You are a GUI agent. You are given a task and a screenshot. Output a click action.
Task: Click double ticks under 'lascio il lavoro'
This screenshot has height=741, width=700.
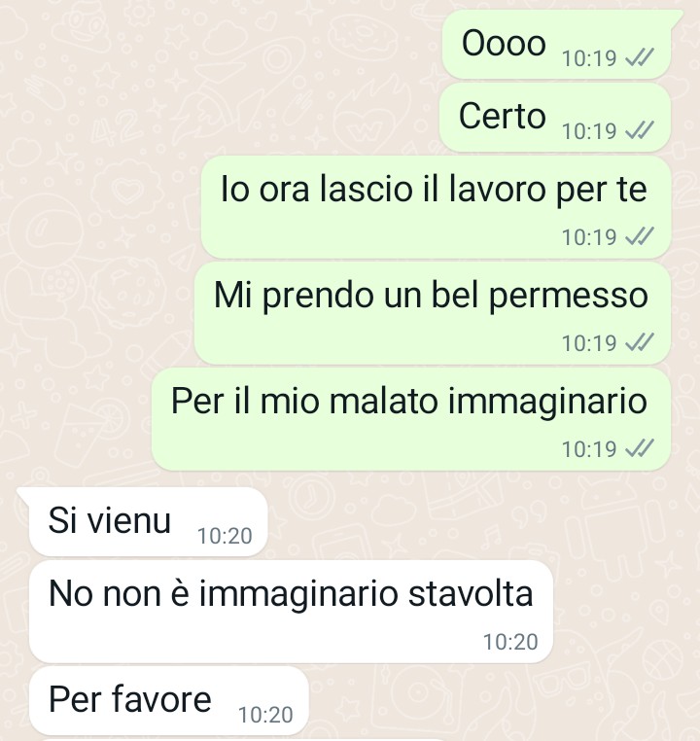pos(640,236)
